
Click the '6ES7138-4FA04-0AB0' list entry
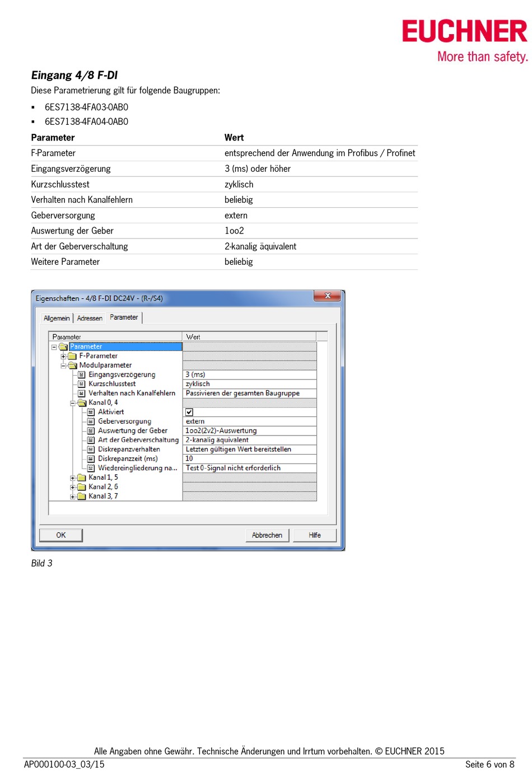(86, 121)
